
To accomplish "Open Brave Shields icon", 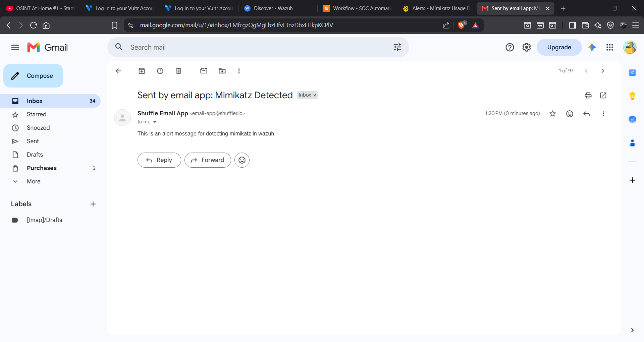I will [x=462, y=25].
